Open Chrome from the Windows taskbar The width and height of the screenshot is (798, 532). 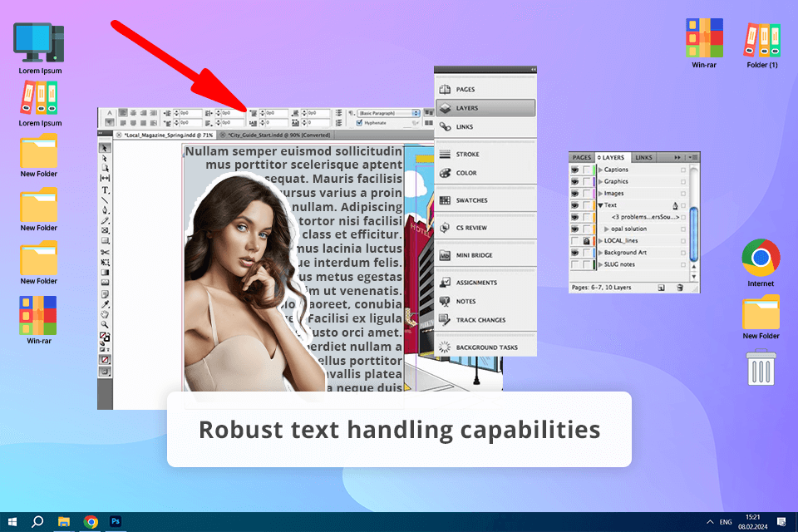tap(91, 522)
